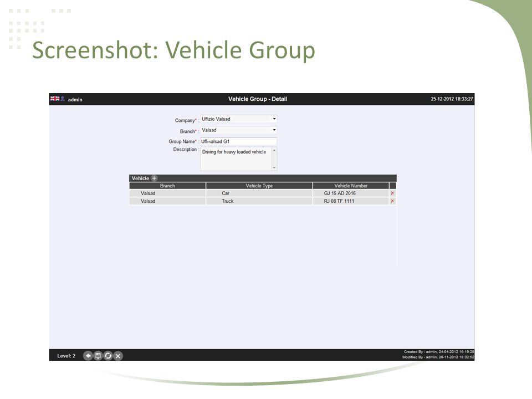Go back using the arrow icon

pyautogui.click(x=88, y=356)
